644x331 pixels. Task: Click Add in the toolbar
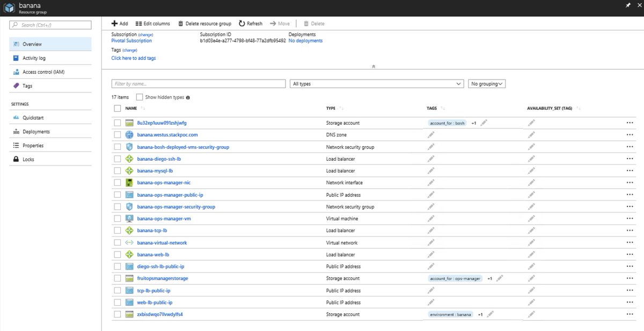(120, 24)
